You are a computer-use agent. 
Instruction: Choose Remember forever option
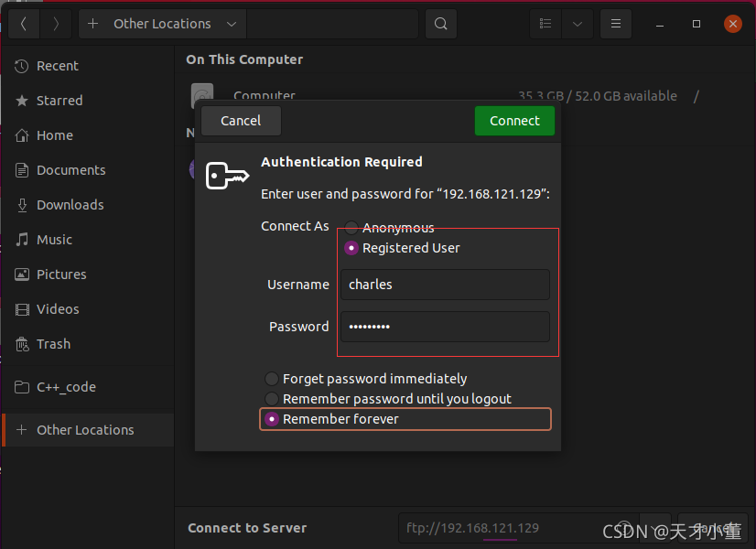[405, 419]
